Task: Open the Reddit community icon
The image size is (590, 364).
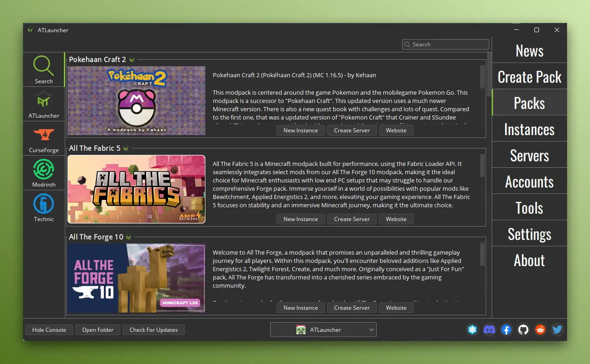Action: click(x=540, y=330)
